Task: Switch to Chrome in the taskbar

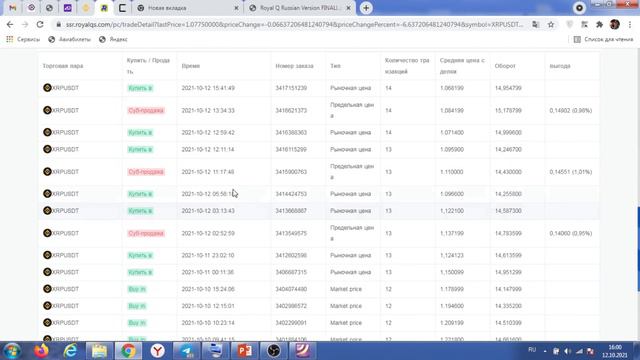Action: click(x=128, y=351)
